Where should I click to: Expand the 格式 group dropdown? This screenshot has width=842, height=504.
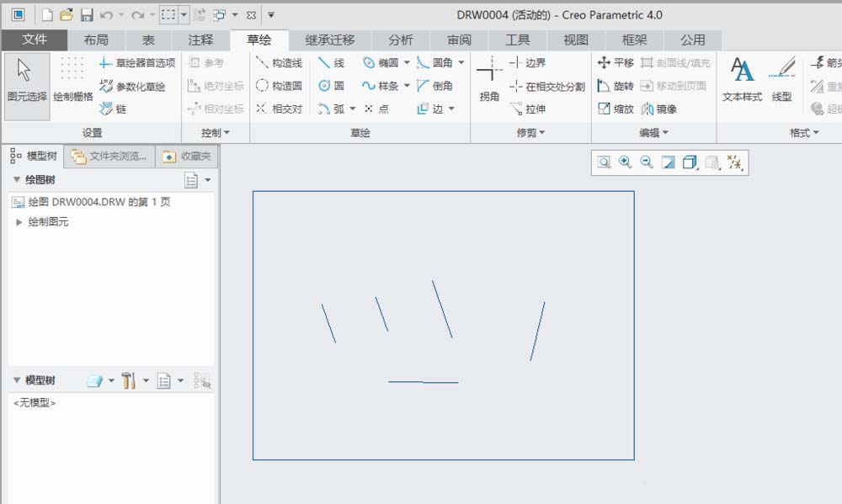click(804, 133)
